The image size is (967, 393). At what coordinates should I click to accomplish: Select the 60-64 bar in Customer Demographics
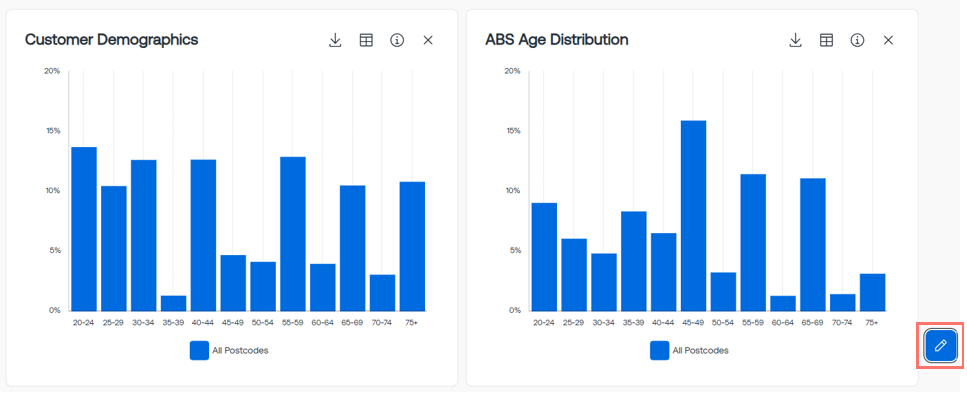click(323, 288)
